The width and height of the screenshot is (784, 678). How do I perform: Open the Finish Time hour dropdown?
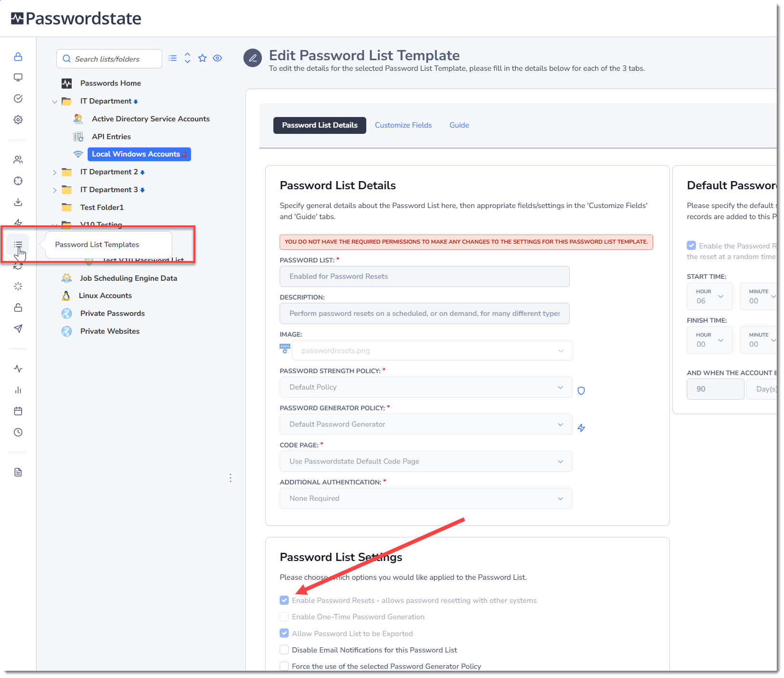click(710, 340)
